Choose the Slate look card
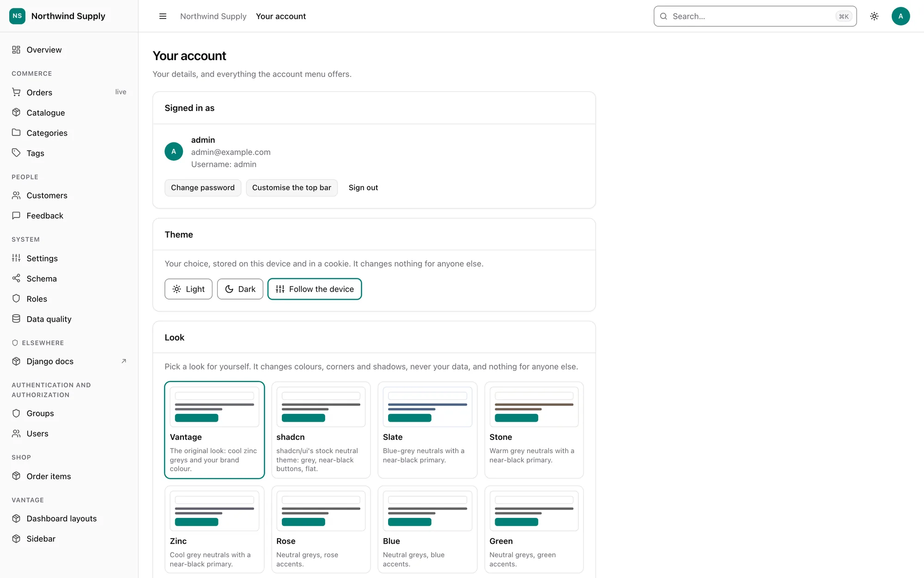Viewport: 924px width, 578px height. tap(427, 430)
